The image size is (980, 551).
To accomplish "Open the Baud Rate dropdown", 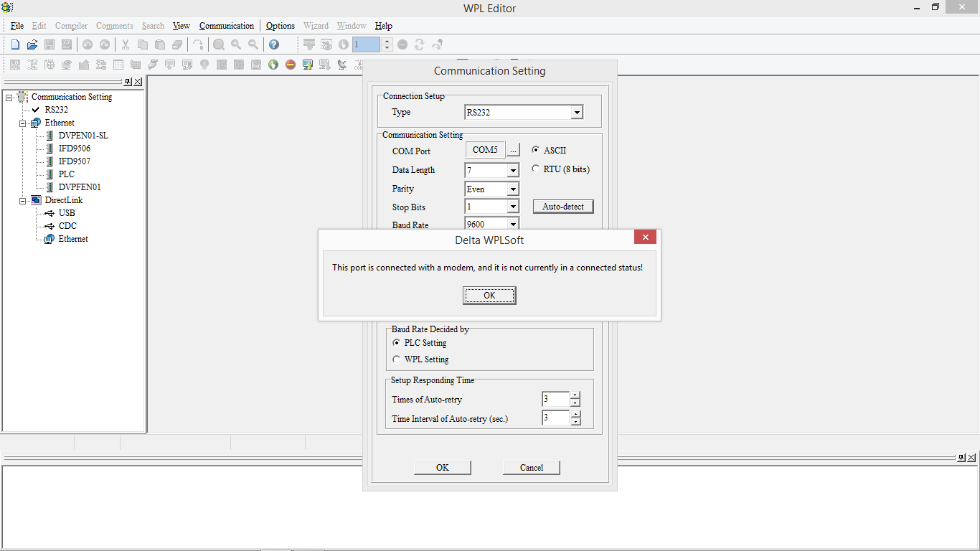I will coord(513,224).
